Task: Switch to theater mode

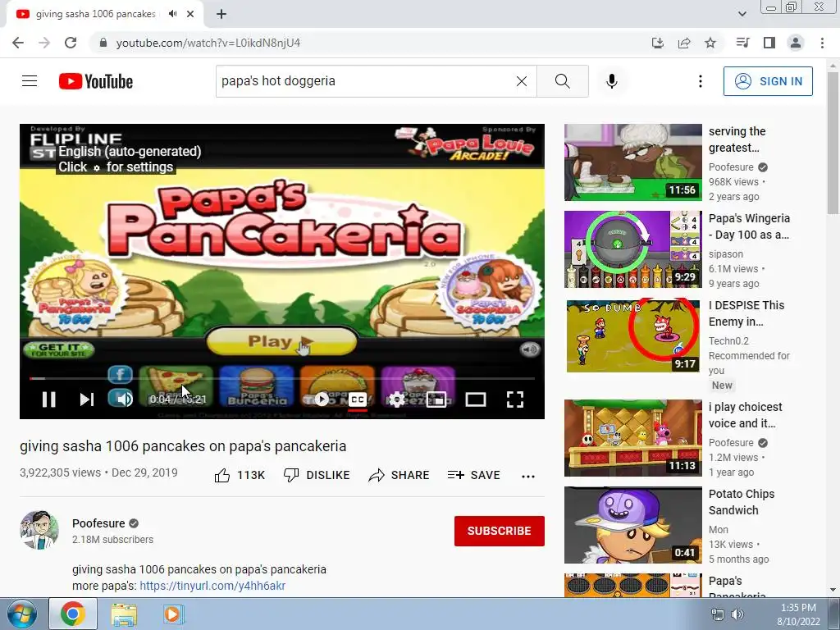Action: point(475,399)
